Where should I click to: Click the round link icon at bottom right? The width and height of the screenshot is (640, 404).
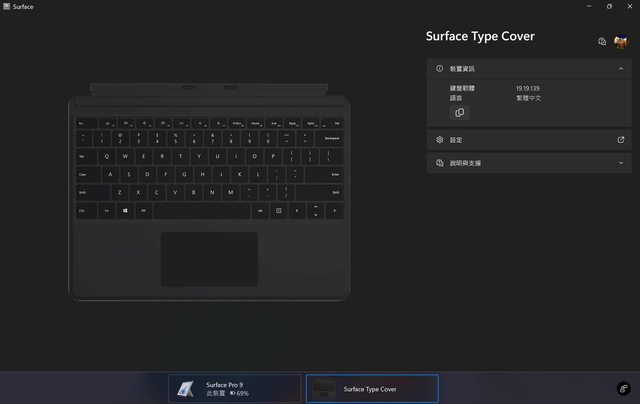pos(623,388)
